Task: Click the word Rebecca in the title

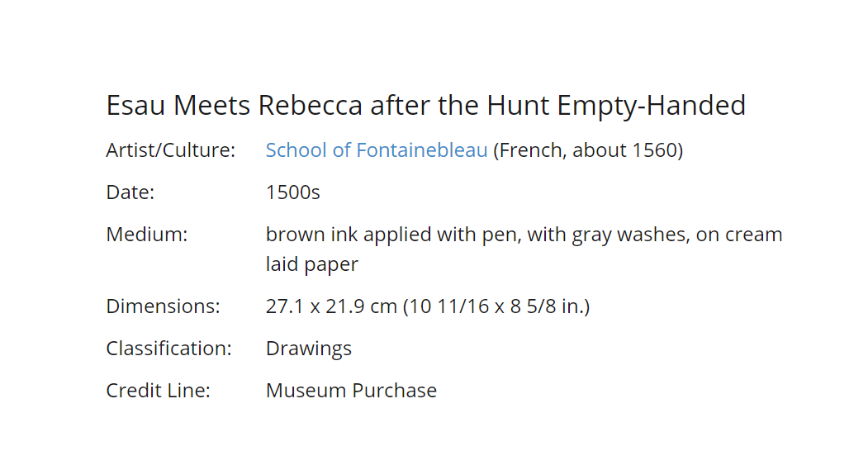Action: (x=310, y=105)
